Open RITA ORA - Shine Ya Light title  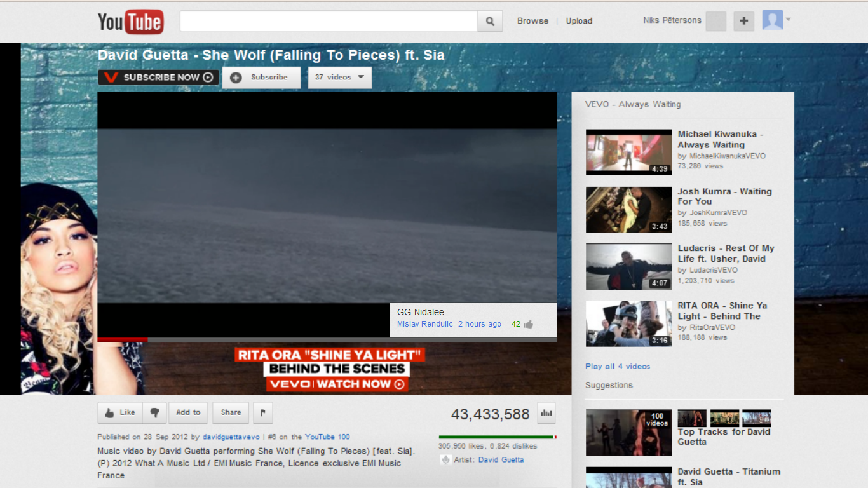(722, 311)
